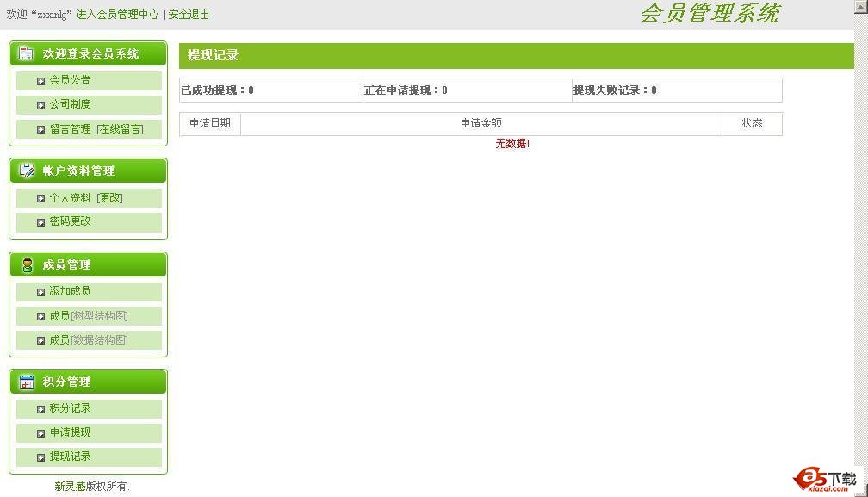This screenshot has width=868, height=497.
Task: Click arrow icon beside 申请提现
Action: pyautogui.click(x=40, y=433)
